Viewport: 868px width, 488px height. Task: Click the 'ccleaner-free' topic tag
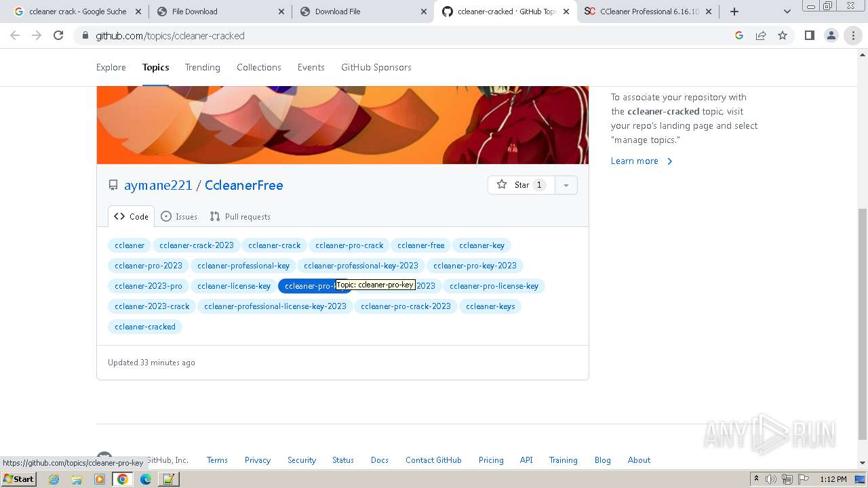(x=421, y=245)
